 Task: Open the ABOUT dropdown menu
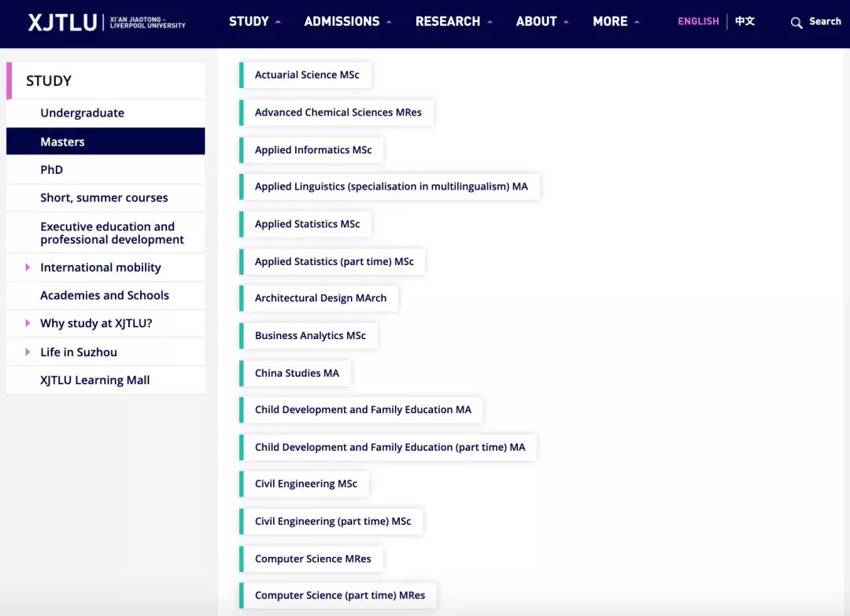point(542,22)
